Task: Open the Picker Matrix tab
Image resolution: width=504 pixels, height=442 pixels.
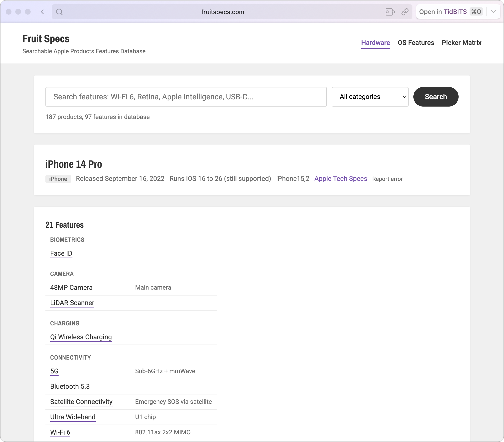Action: point(462,43)
